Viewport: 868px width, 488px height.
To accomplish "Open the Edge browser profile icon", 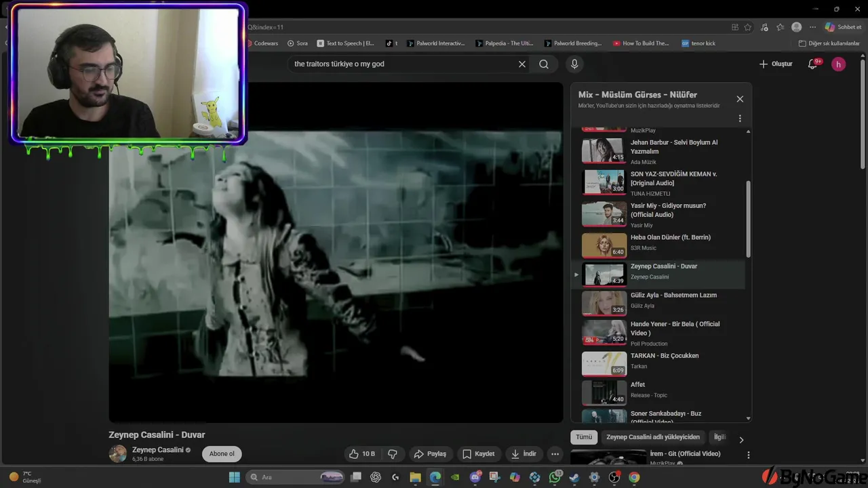I will [x=797, y=27].
